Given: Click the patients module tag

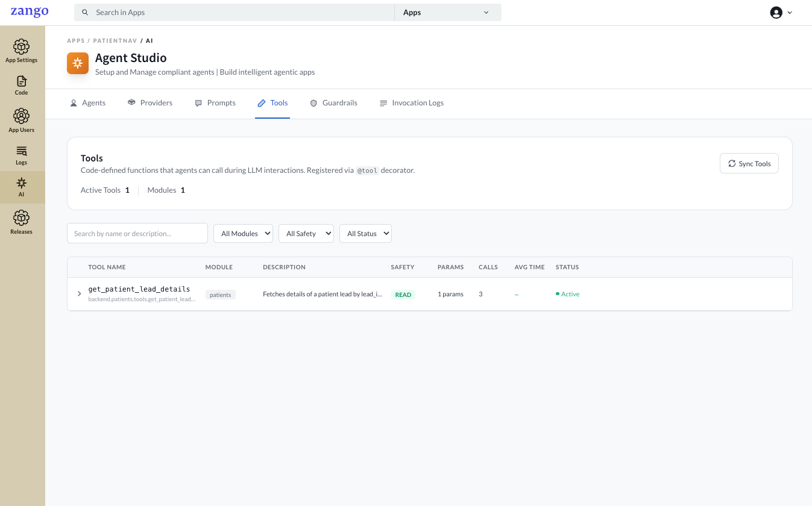Looking at the screenshot, I should (x=221, y=295).
